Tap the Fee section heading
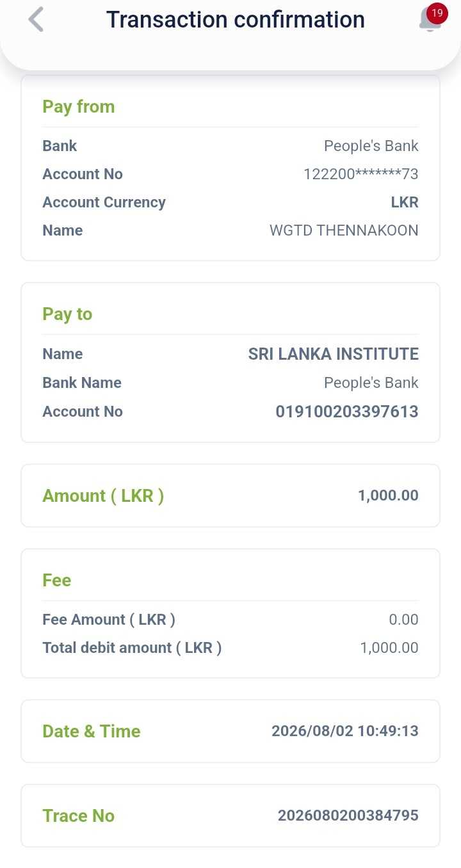The image size is (461, 868). click(57, 581)
